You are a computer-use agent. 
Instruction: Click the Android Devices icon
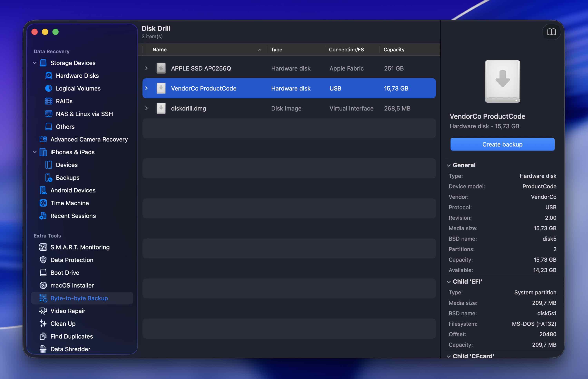[x=43, y=190]
